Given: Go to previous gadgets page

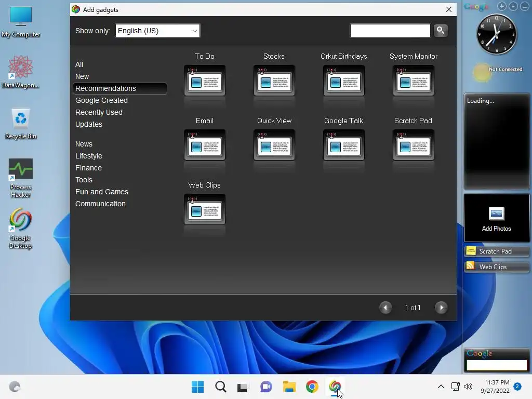Looking at the screenshot, I should tap(385, 308).
